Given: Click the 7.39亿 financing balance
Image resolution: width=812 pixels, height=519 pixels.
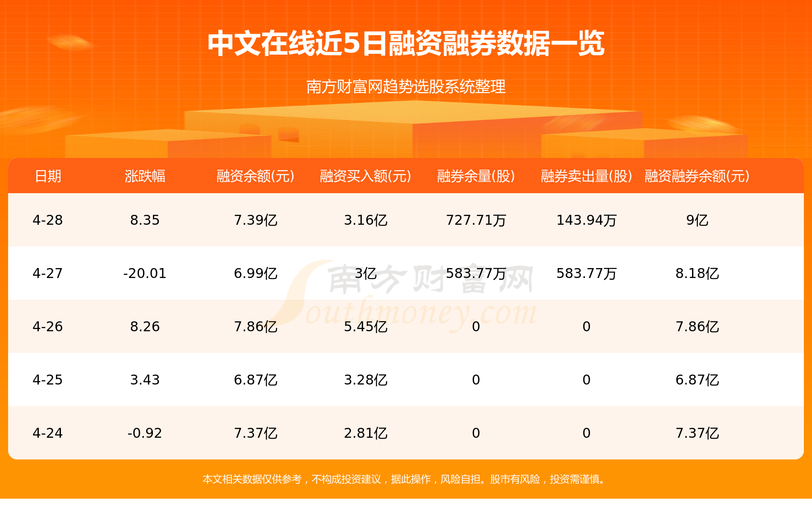Looking at the screenshot, I should (255, 220).
